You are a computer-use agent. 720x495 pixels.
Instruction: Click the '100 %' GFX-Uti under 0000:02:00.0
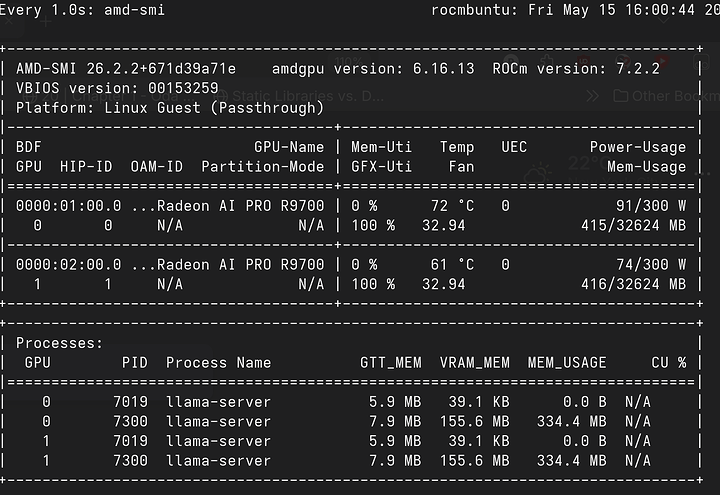coord(373,284)
